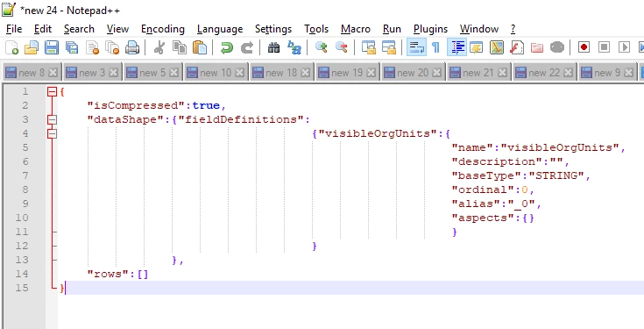Image resolution: width=644 pixels, height=329 pixels.
Task: Toggle word wrap in the toolbar
Action: 416,47
